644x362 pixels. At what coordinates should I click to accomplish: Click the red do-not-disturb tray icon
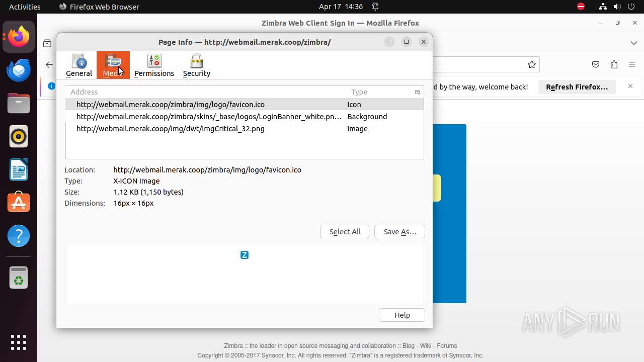(581, 7)
